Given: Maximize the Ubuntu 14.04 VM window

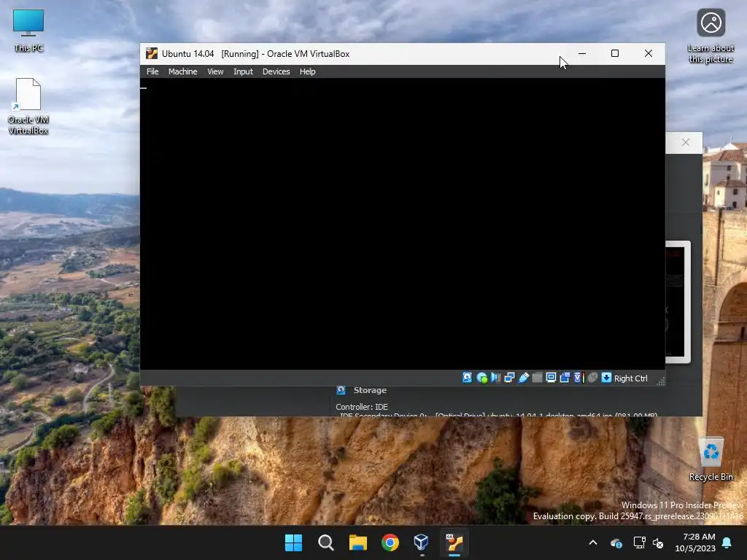Looking at the screenshot, I should click(x=614, y=53).
